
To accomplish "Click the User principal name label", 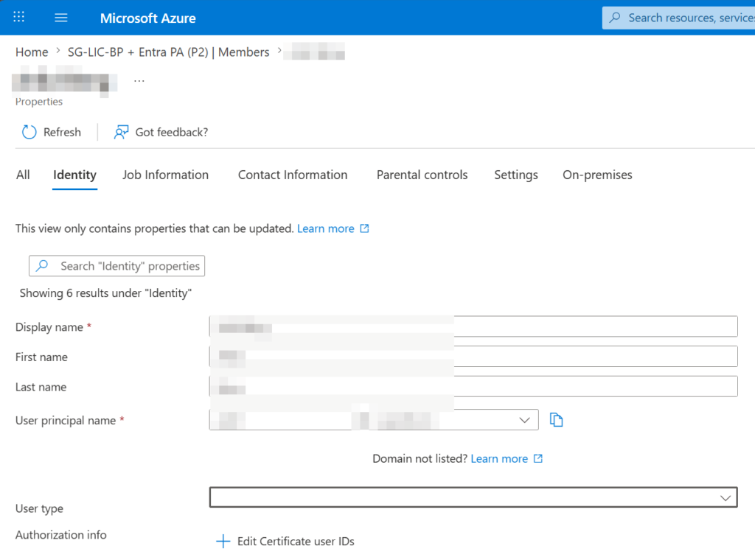I will 66,421.
